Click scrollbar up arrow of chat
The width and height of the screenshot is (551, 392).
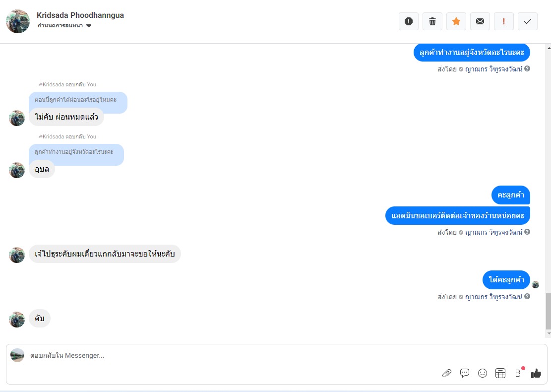click(549, 48)
